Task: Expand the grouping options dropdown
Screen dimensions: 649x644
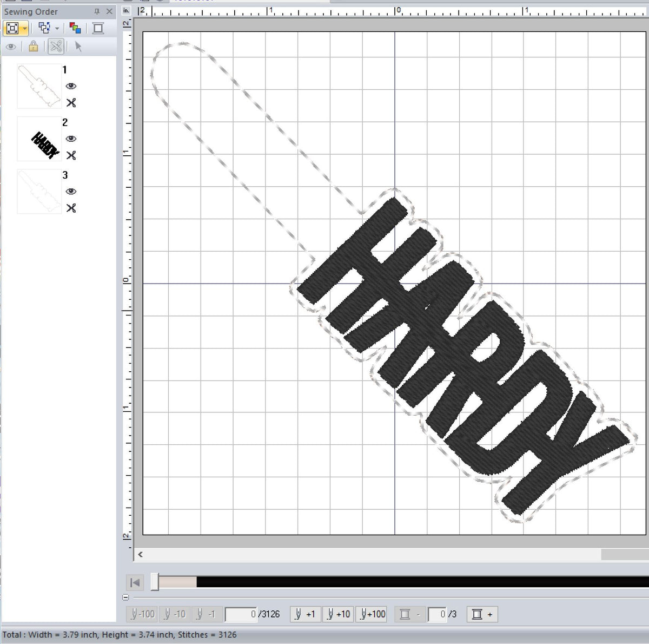Action: [x=57, y=28]
